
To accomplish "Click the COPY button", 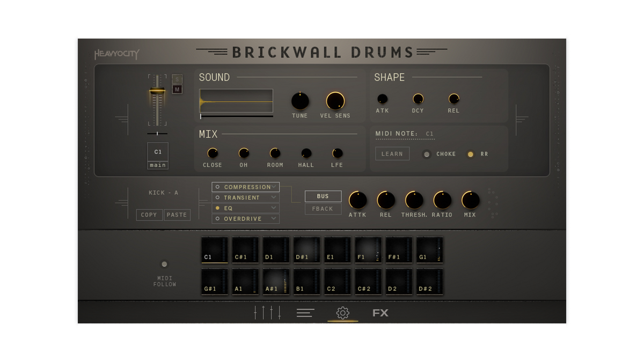I will (x=149, y=215).
